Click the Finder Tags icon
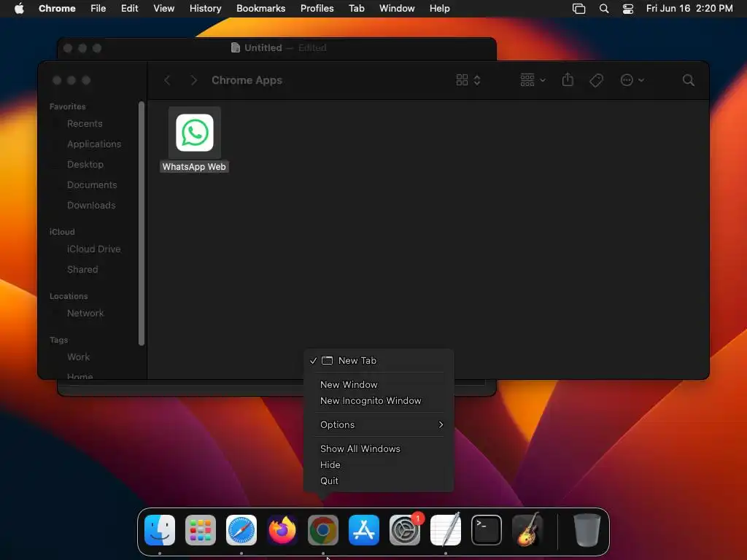The height and width of the screenshot is (560, 747). pos(596,80)
